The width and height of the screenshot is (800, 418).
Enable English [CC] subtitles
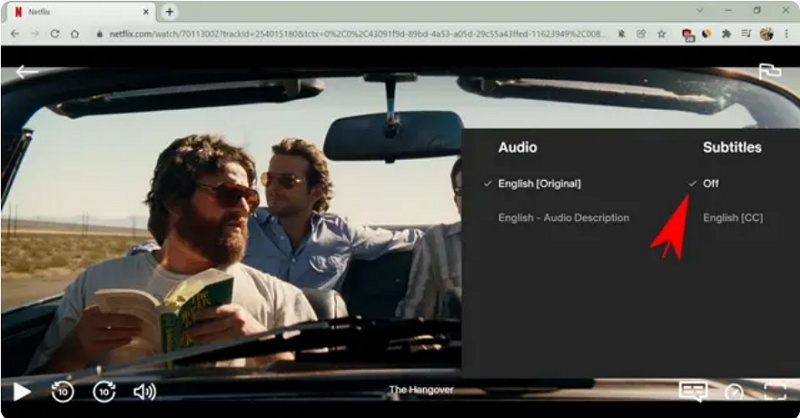(x=732, y=218)
